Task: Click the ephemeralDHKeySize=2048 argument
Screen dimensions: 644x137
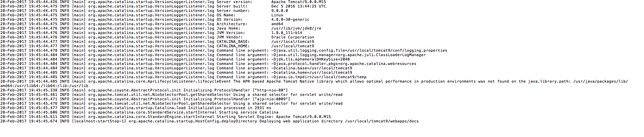Action: coord(310,59)
